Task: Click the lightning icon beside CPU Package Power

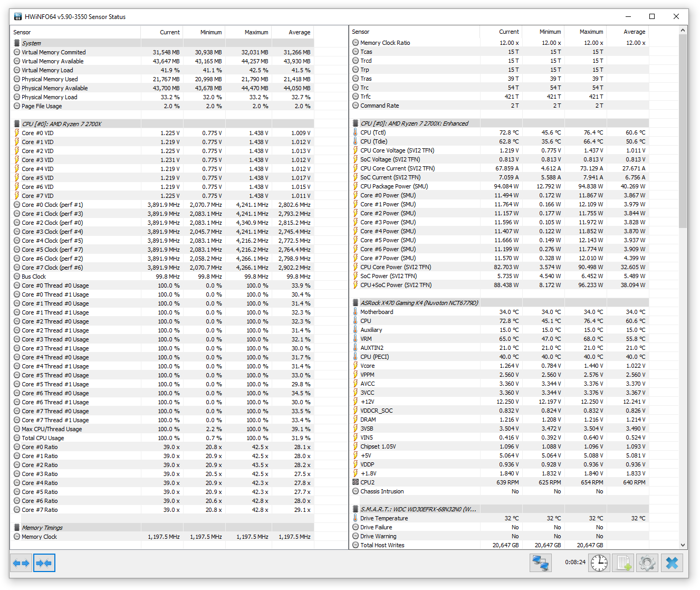Action: tap(356, 186)
